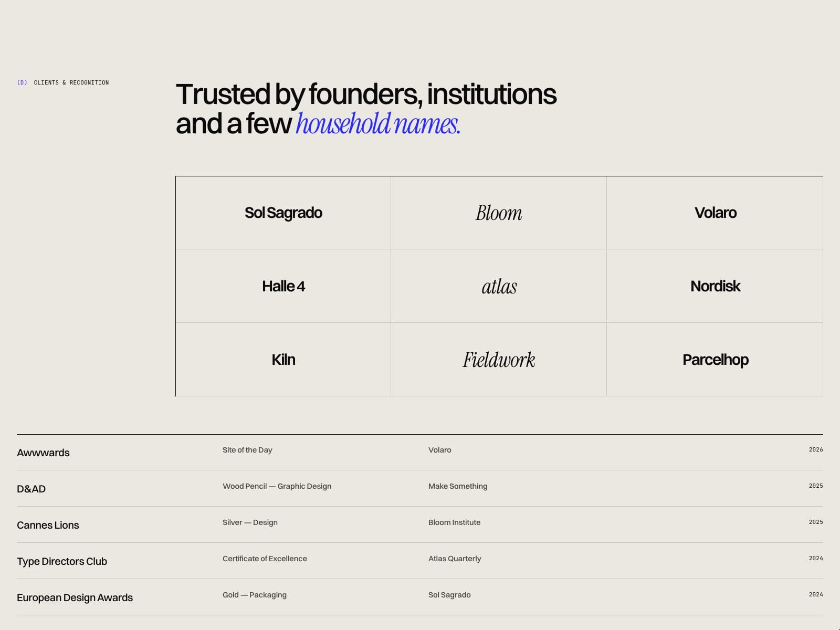This screenshot has width=840, height=630.
Task: Click 'Certificate of Excellence' text
Action: click(265, 559)
